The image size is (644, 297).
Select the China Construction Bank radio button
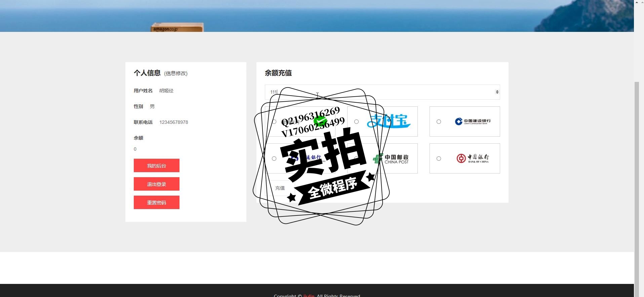coord(439,121)
